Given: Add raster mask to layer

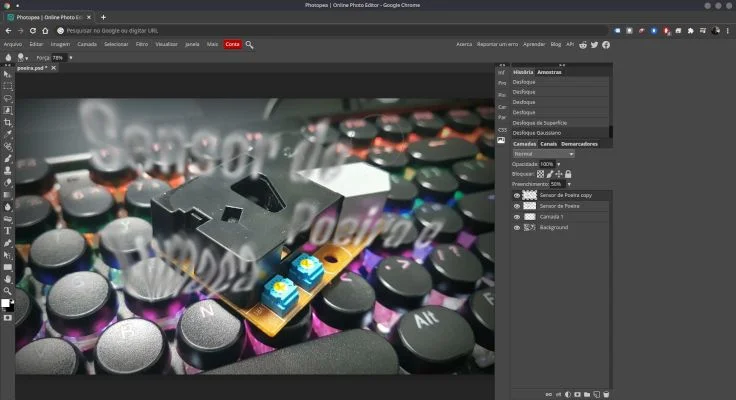Looking at the screenshot, I should tap(577, 394).
